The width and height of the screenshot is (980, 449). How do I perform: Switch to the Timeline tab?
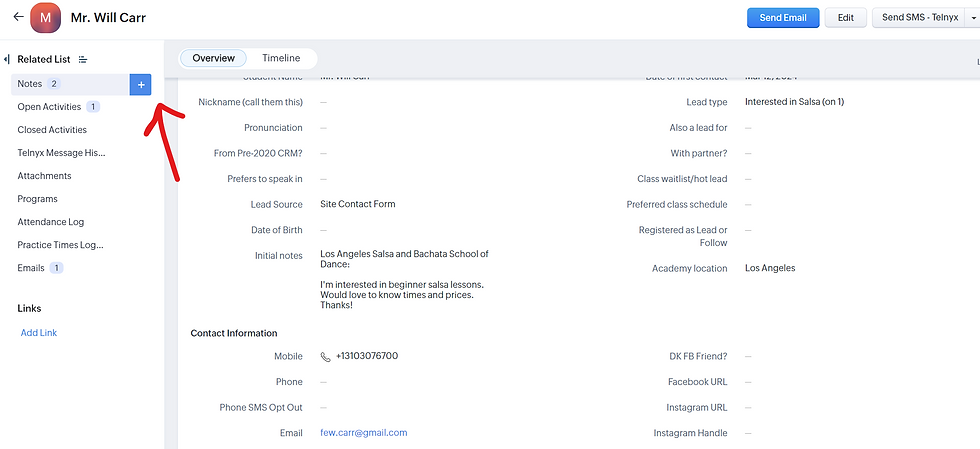point(281,58)
